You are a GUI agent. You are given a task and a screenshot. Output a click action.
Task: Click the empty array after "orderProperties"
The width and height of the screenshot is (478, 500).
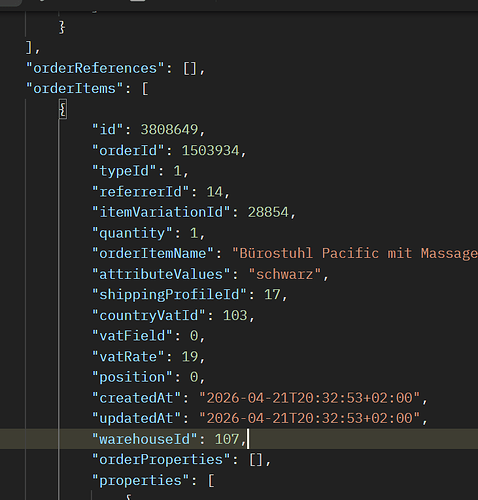256,460
